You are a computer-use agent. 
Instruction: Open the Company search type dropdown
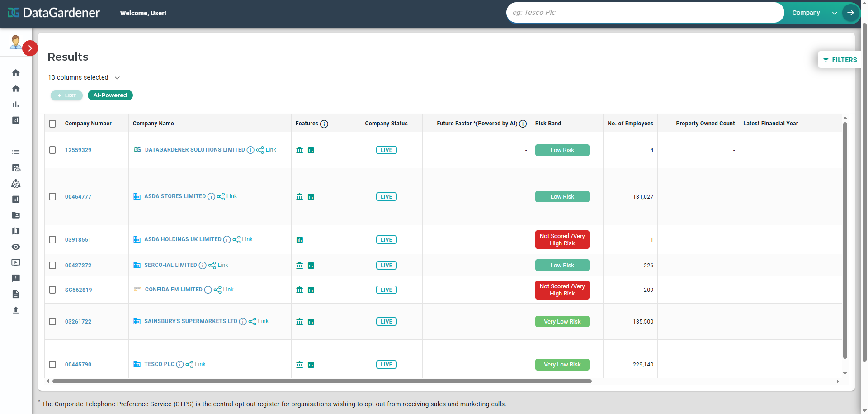[x=814, y=13]
